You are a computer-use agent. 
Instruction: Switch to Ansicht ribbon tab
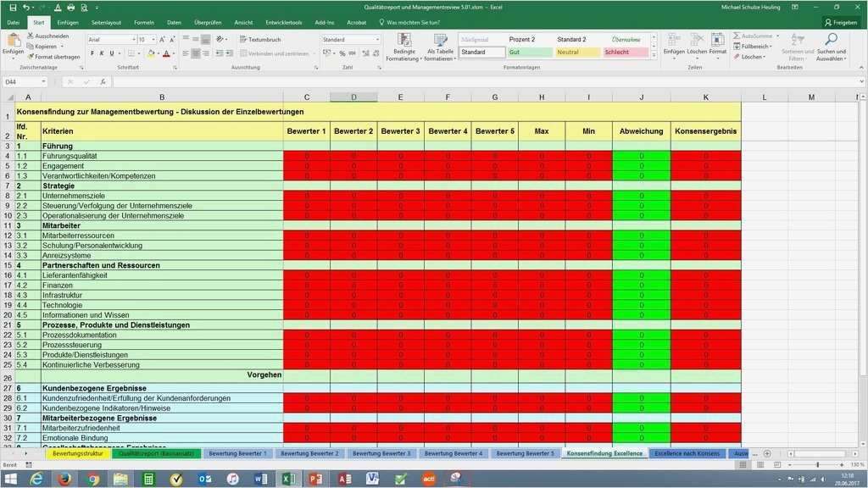pyautogui.click(x=243, y=23)
